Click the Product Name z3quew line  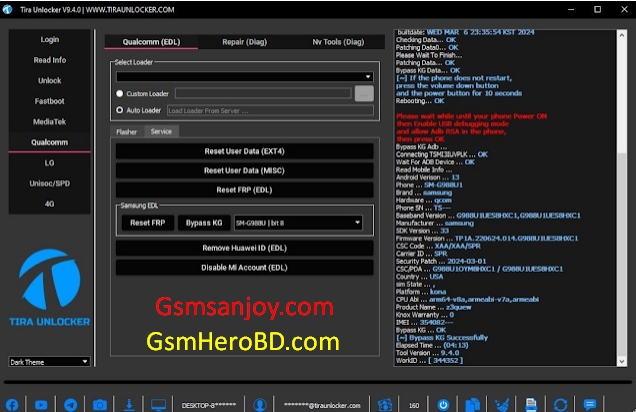433,307
